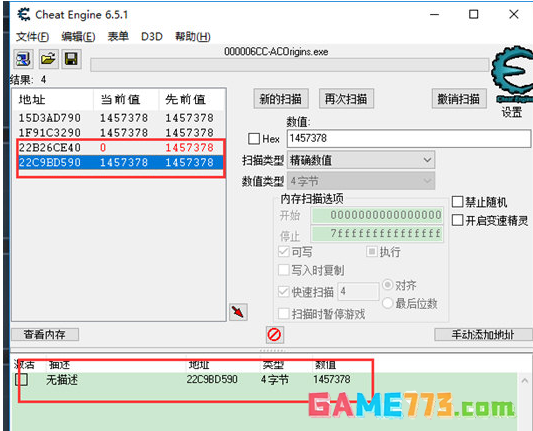Click the 当前值 column header
533x431 pixels.
click(126, 100)
